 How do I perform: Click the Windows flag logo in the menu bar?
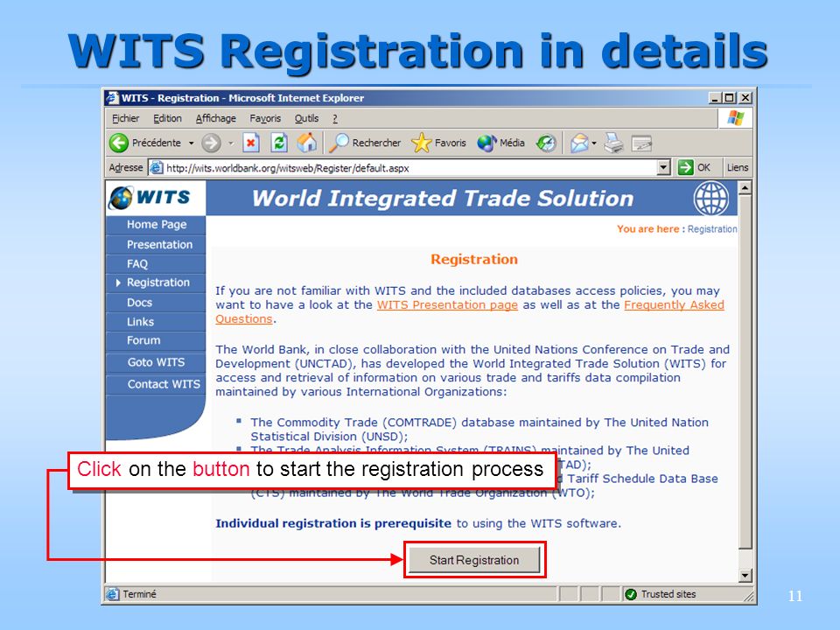tap(736, 118)
